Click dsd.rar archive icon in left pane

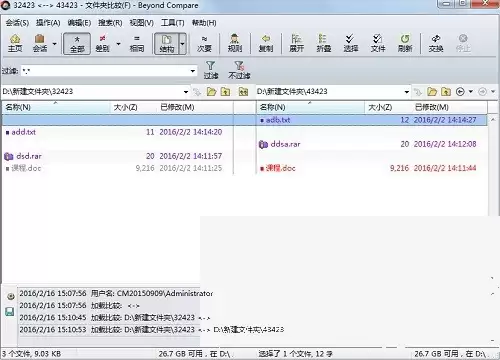9,156
